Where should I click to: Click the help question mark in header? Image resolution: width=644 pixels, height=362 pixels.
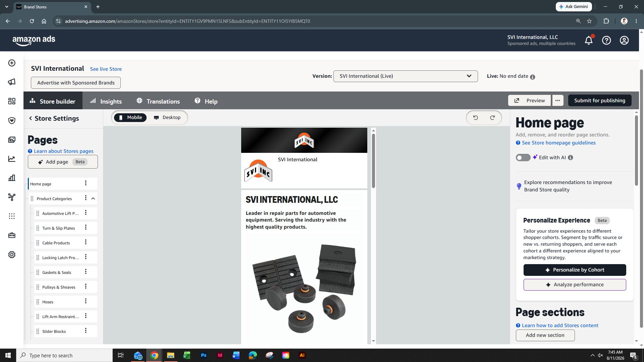(606, 40)
